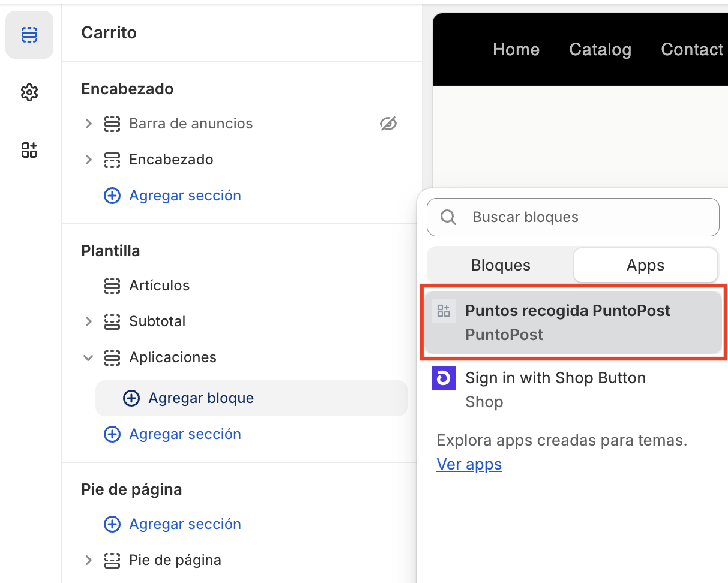Click the Pie de página section icon

(112, 560)
